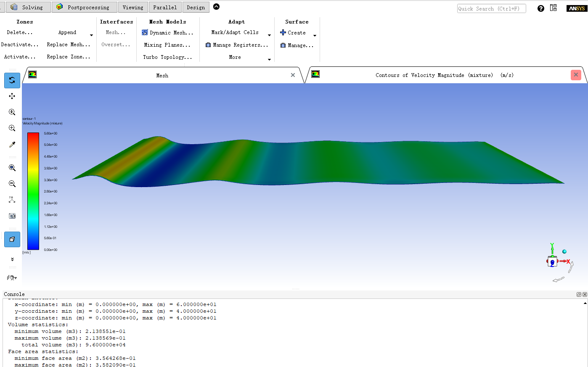Click Interfaces Mesh... button
This screenshot has width=588, height=367.
116,32
